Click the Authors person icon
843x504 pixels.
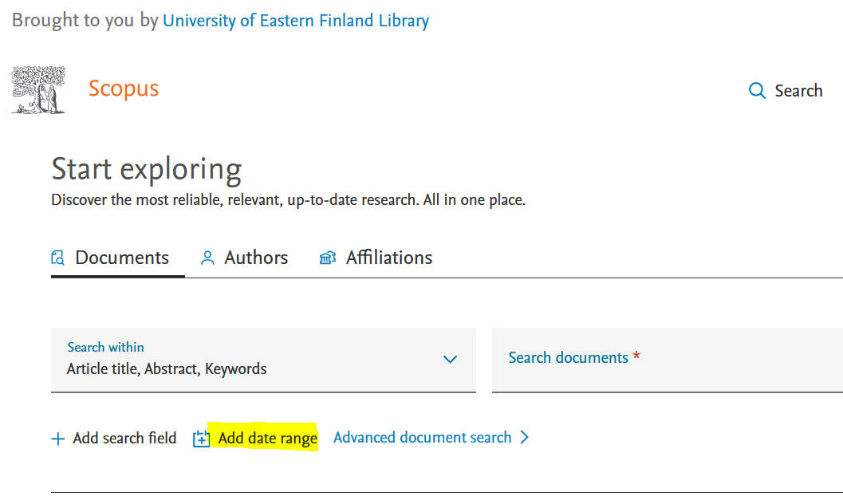[x=207, y=258]
